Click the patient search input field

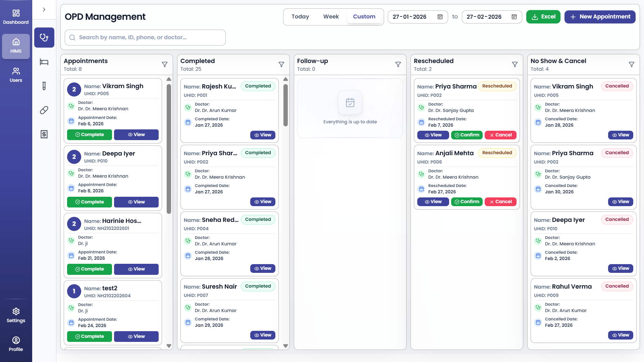(x=145, y=37)
